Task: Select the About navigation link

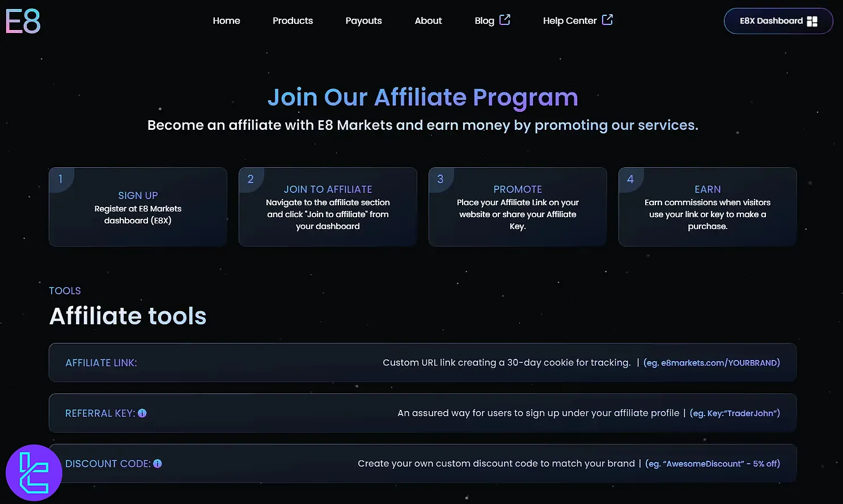Action: [x=428, y=21]
